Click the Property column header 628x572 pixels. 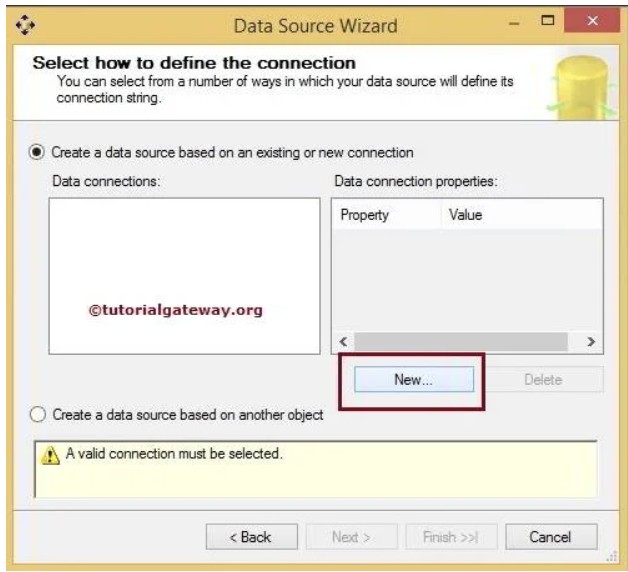[386, 215]
